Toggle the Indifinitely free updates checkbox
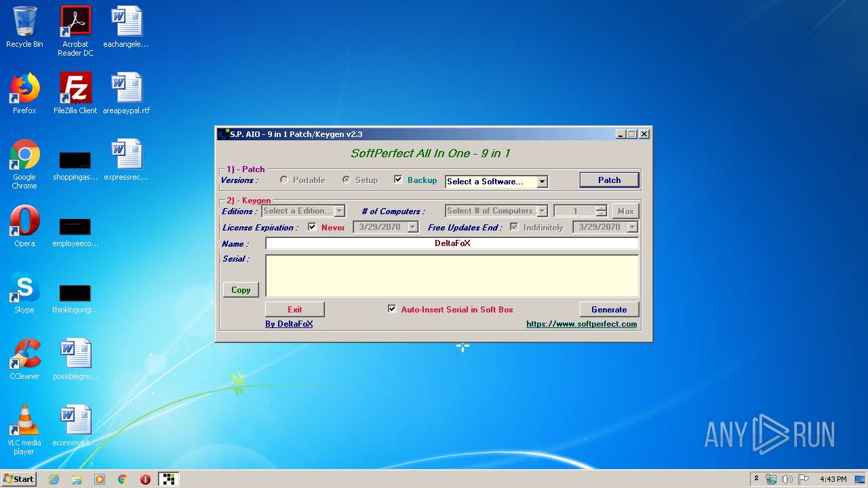This screenshot has height=488, width=868. point(514,227)
